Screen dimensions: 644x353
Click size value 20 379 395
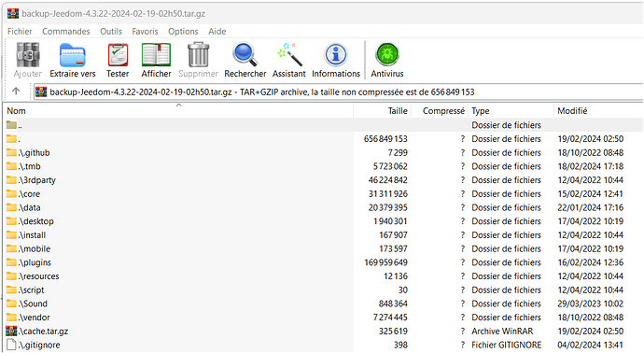pos(387,207)
